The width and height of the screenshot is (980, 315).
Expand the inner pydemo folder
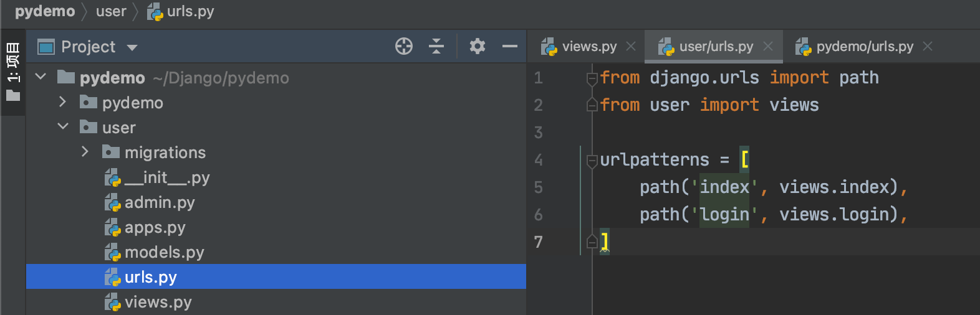tap(62, 102)
